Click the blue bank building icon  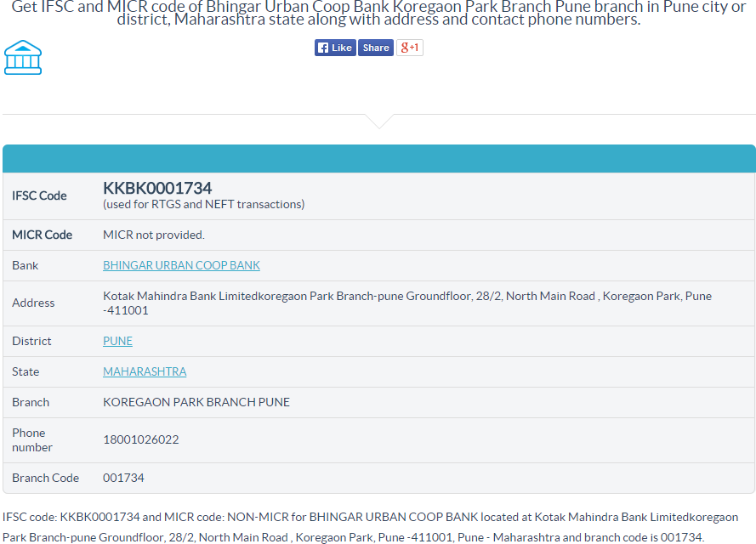click(23, 57)
